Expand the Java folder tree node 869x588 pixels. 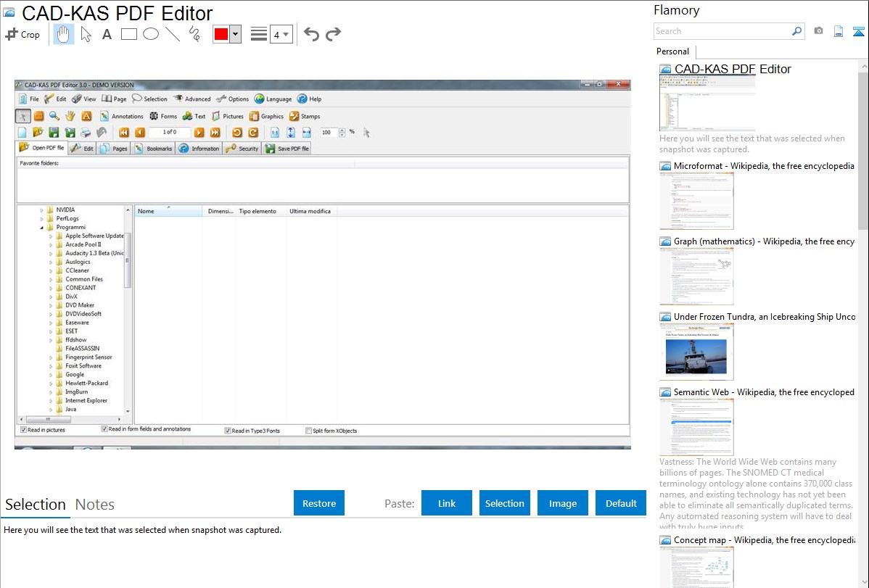coord(51,410)
